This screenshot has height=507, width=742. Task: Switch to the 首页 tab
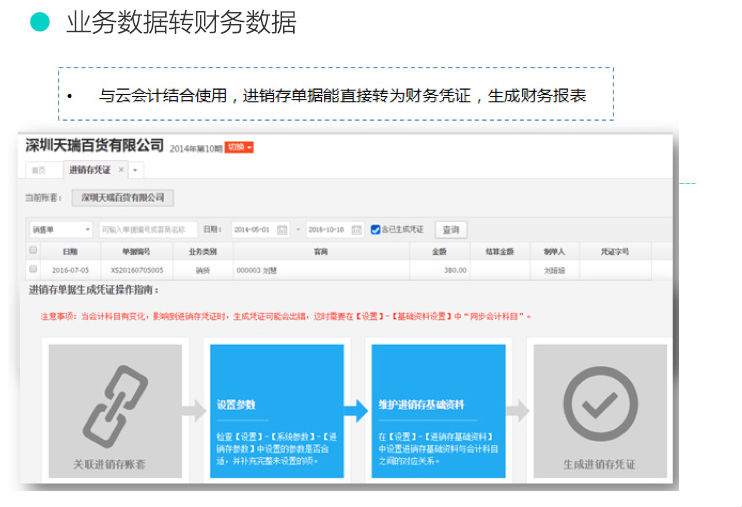click(x=38, y=170)
